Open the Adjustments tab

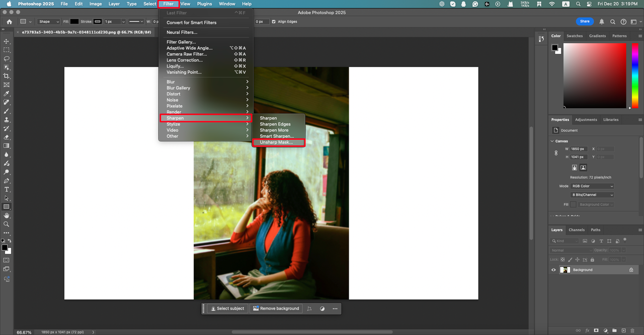(586, 120)
